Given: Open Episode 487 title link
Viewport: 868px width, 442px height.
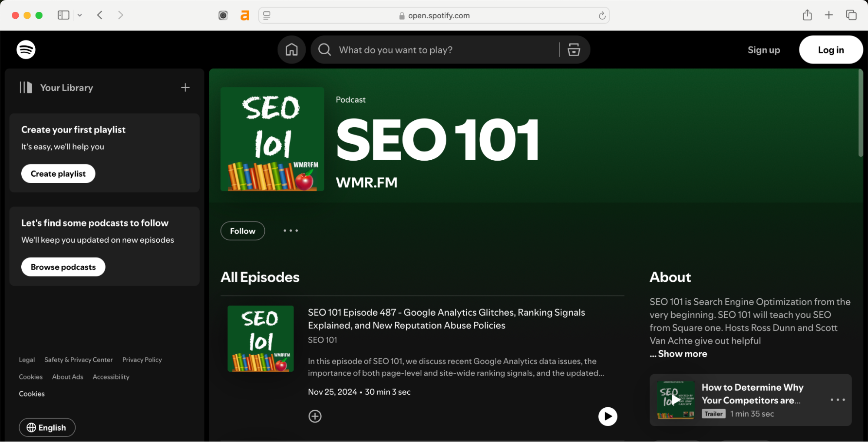Looking at the screenshot, I should click(446, 319).
